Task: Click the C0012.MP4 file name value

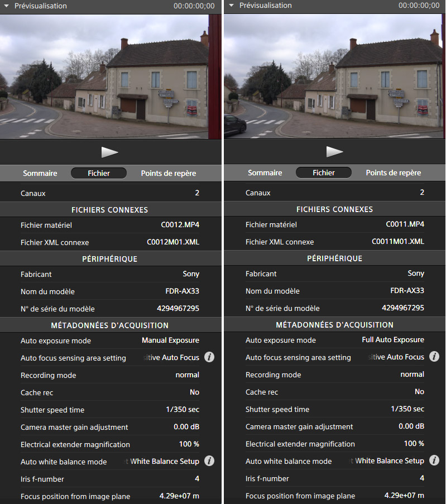Action: click(176, 225)
